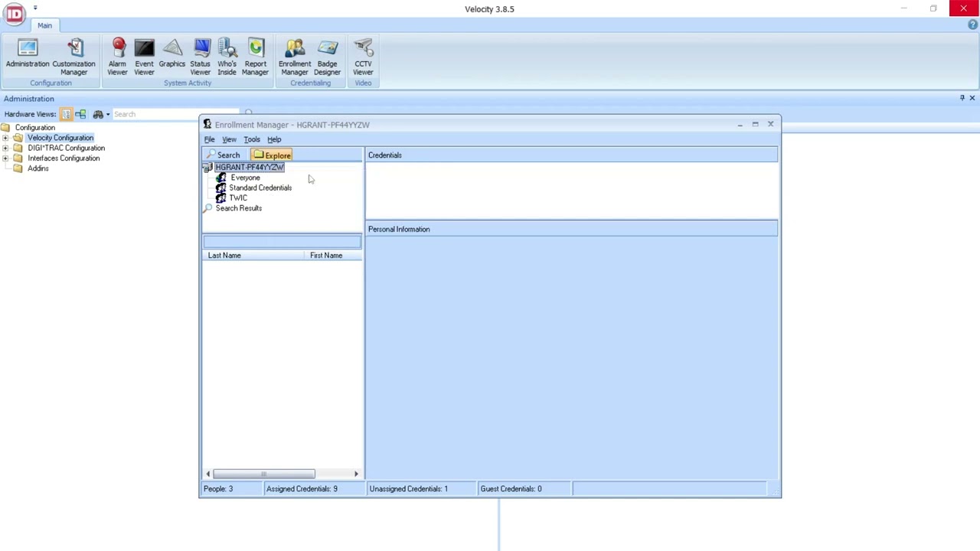
Task: Select the HGRANT-PF44YYZW root node
Action: 250,167
